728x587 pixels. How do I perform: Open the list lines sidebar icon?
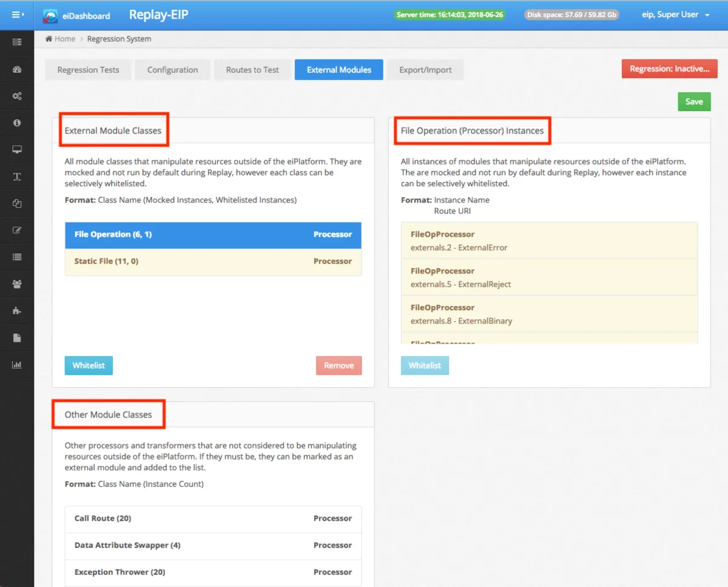[17, 257]
